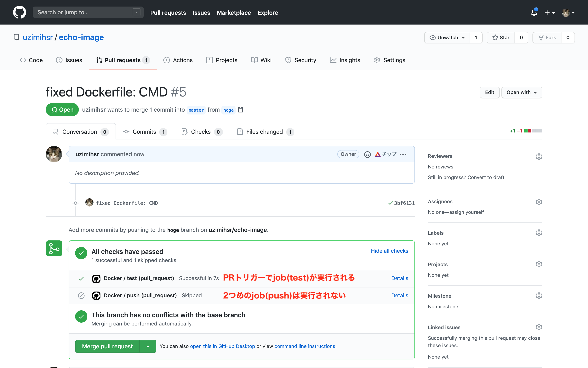
Task: Open the repository Projects tab
Action: (x=222, y=60)
